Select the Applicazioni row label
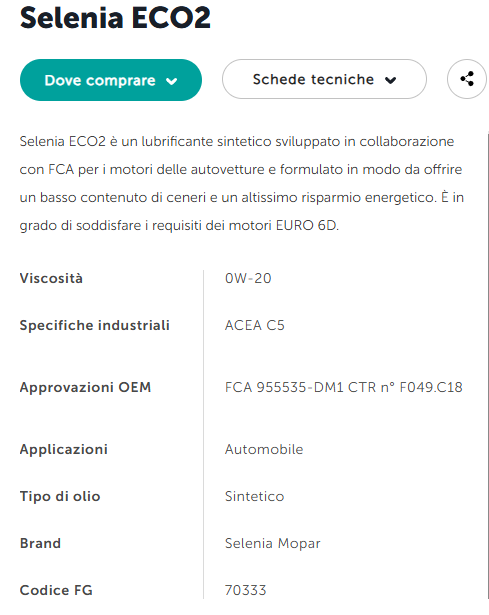 pos(64,449)
